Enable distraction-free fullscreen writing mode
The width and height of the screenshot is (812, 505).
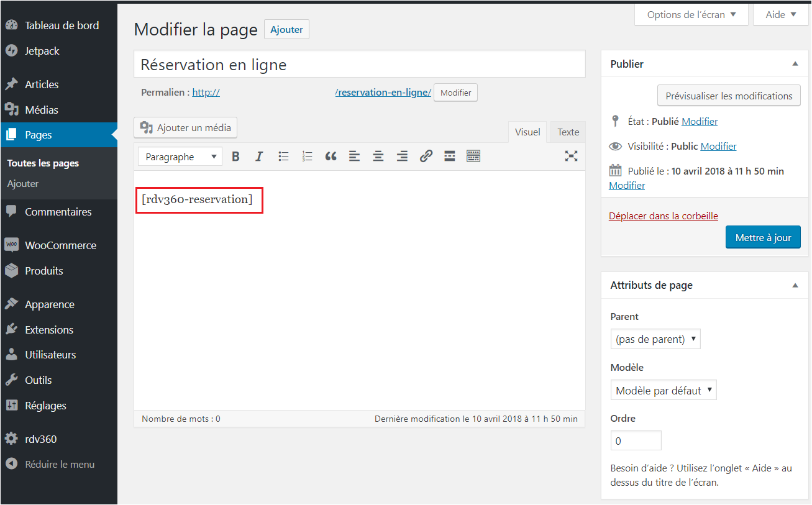coord(571,157)
